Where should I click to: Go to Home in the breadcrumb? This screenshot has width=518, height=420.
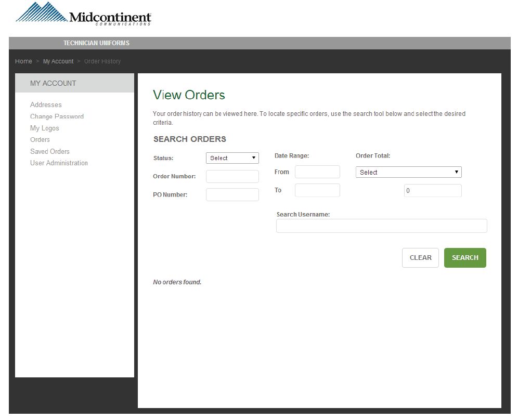(23, 61)
